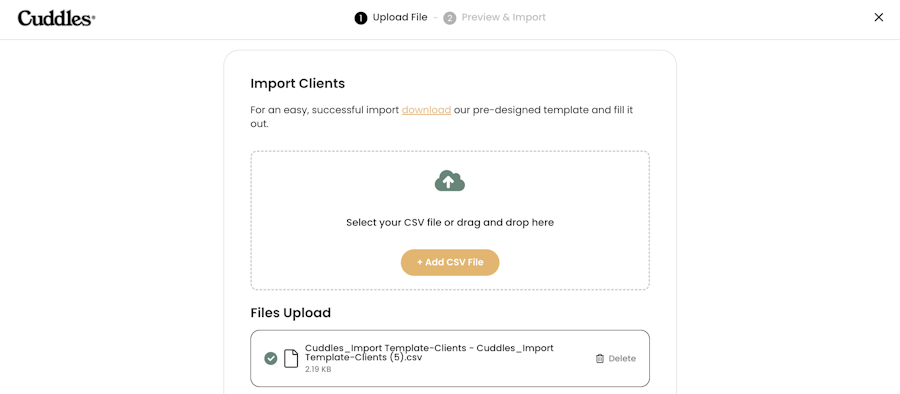
Task: Select the uploaded Cuddles_Import Template-Clients file name
Action: (429, 353)
